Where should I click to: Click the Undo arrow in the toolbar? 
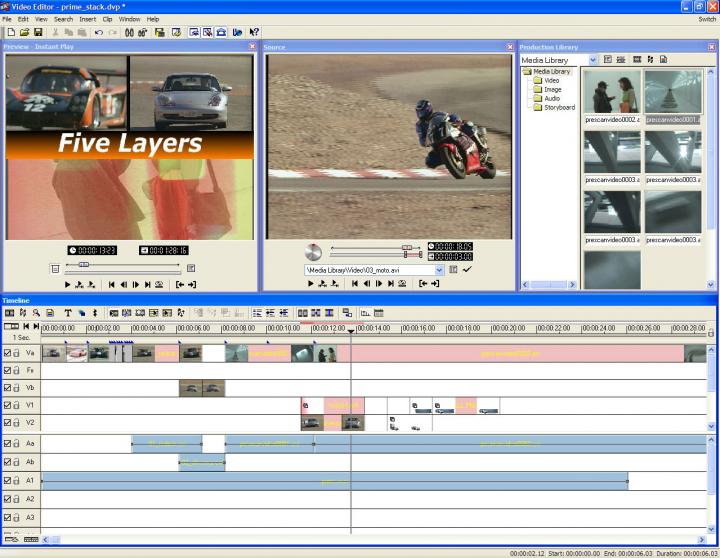(x=98, y=32)
